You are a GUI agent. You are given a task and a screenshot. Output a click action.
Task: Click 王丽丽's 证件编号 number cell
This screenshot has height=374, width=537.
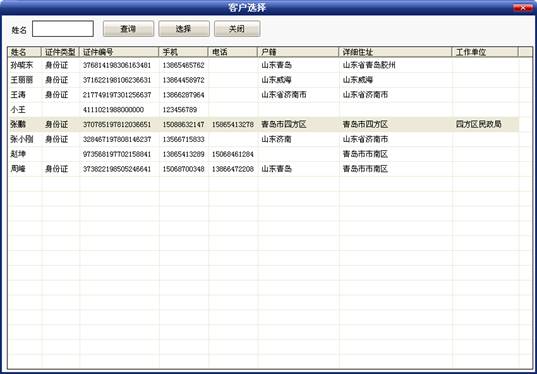pyautogui.click(x=117, y=80)
